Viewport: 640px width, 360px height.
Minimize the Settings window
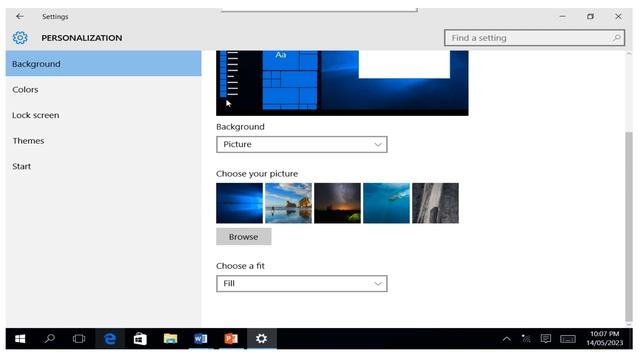(x=562, y=16)
